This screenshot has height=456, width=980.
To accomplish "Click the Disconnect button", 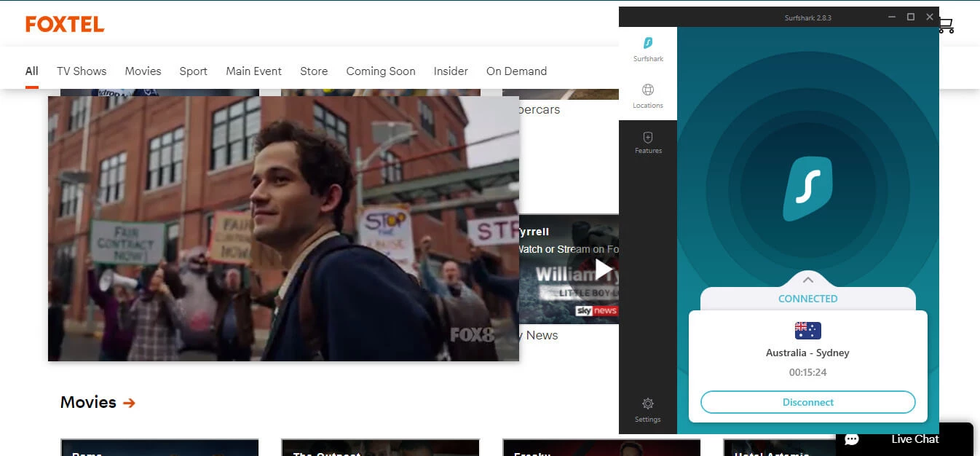I will [x=808, y=402].
